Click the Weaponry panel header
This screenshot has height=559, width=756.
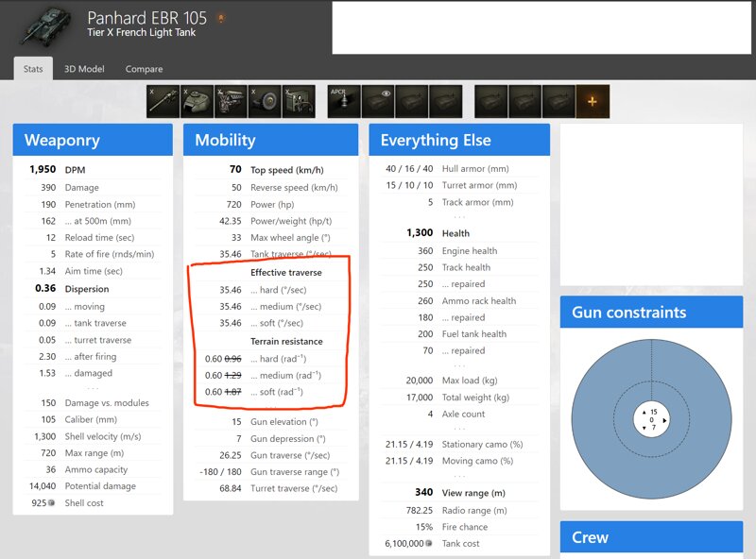pos(93,140)
